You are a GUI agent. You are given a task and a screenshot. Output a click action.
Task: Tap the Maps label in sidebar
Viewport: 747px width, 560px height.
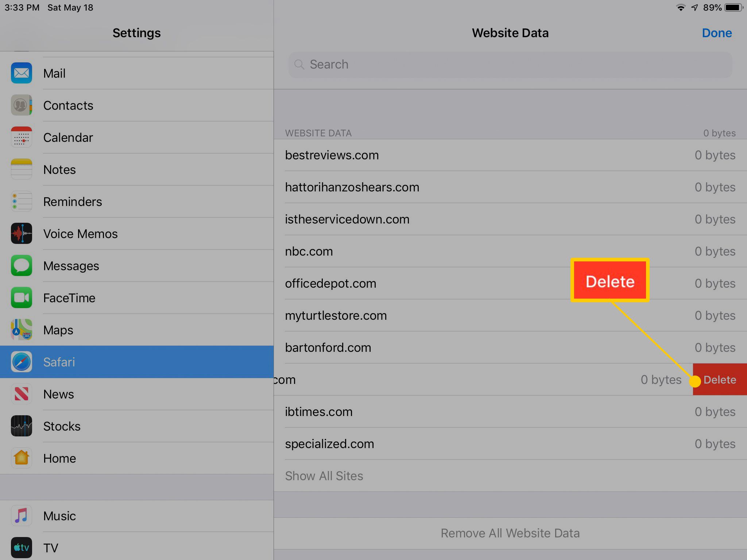point(58,330)
